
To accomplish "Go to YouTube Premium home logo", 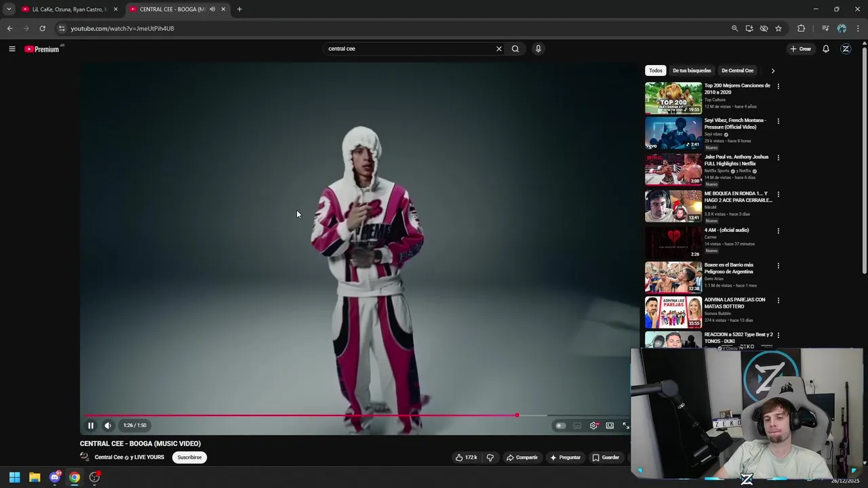I will (43, 49).
